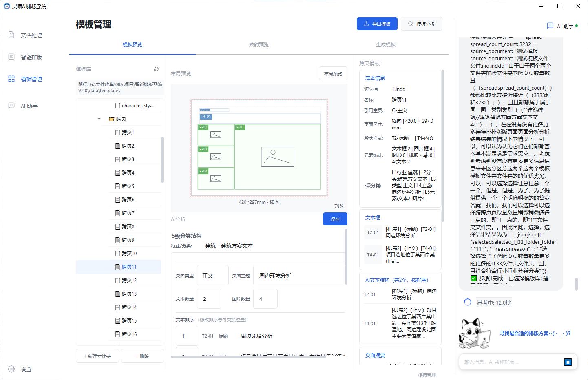The width and height of the screenshot is (588, 380).
Task: Click the template tree vertical scrollbar
Action: (162, 159)
